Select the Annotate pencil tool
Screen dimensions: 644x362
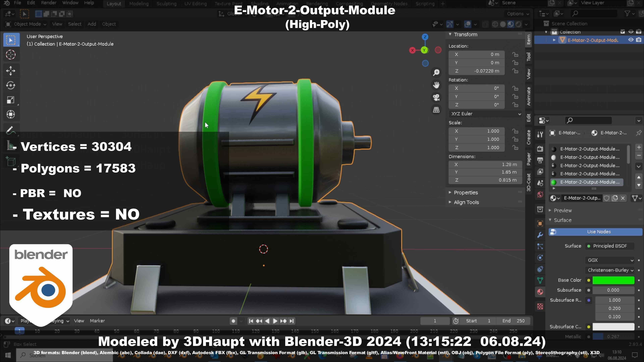pyautogui.click(x=11, y=130)
